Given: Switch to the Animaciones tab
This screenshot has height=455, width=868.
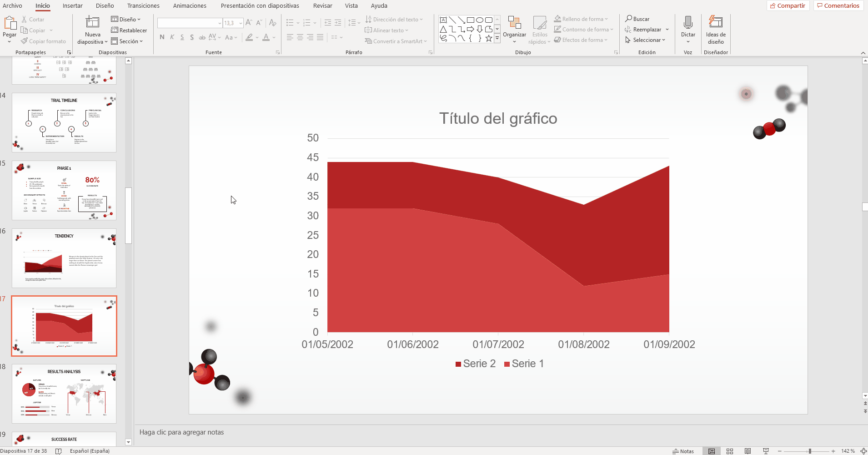Looking at the screenshot, I should (190, 6).
